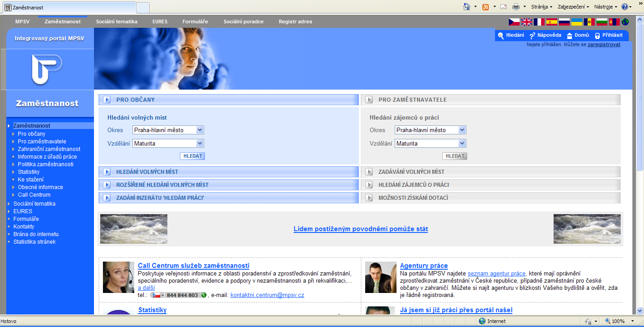The image size is (644, 327).
Task: Expand the PRO ZAMĚSTNAVATELE section header
Action: tap(491, 99)
